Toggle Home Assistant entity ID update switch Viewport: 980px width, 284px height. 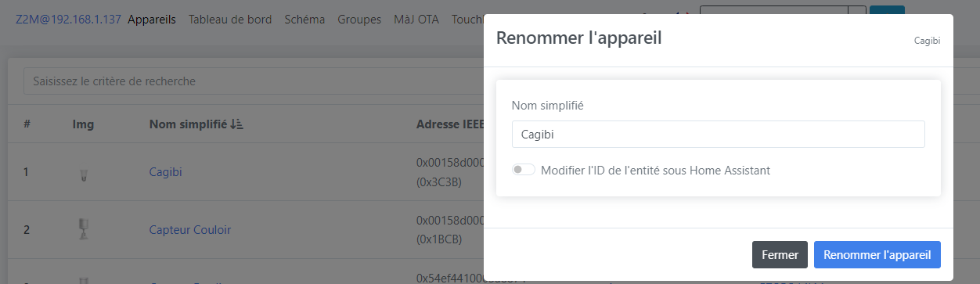(523, 170)
